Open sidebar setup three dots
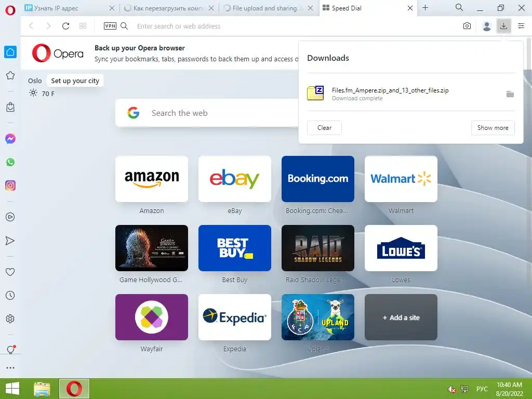This screenshot has width=532, height=399. 10,367
